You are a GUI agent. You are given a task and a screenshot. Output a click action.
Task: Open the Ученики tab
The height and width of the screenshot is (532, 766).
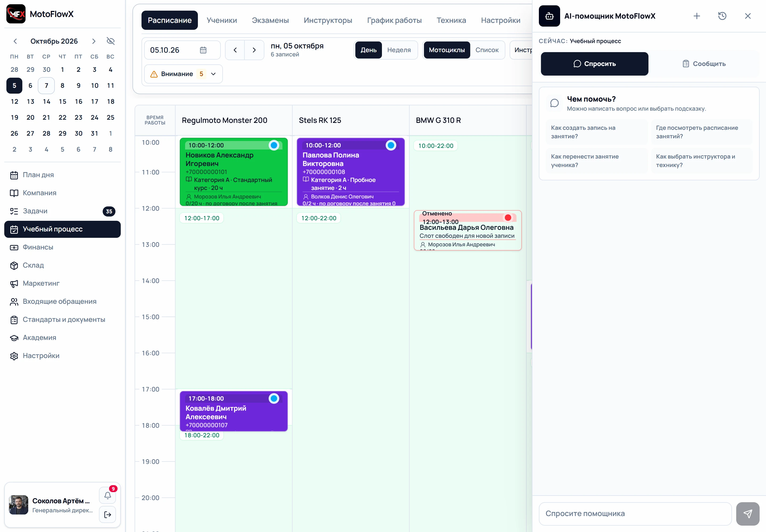pos(222,20)
